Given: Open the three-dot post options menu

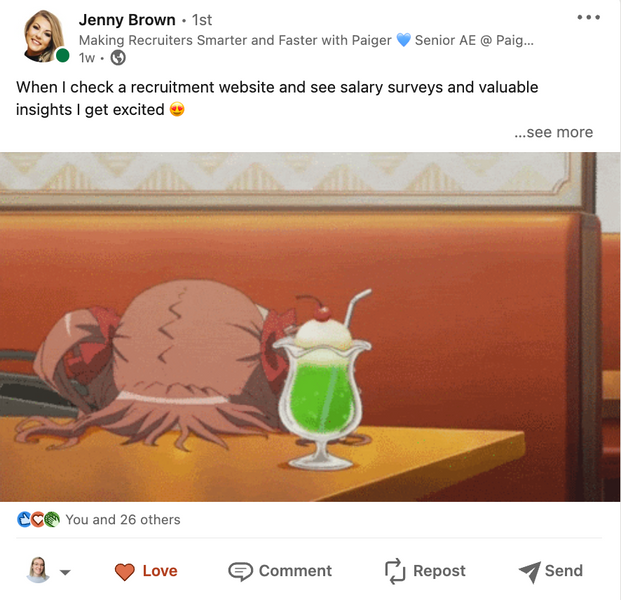Looking at the screenshot, I should 589,17.
